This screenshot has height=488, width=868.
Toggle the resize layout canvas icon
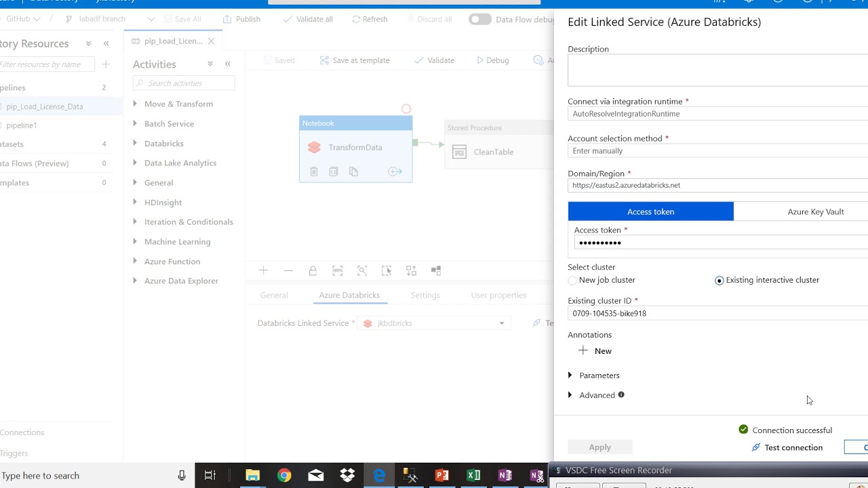[436, 270]
